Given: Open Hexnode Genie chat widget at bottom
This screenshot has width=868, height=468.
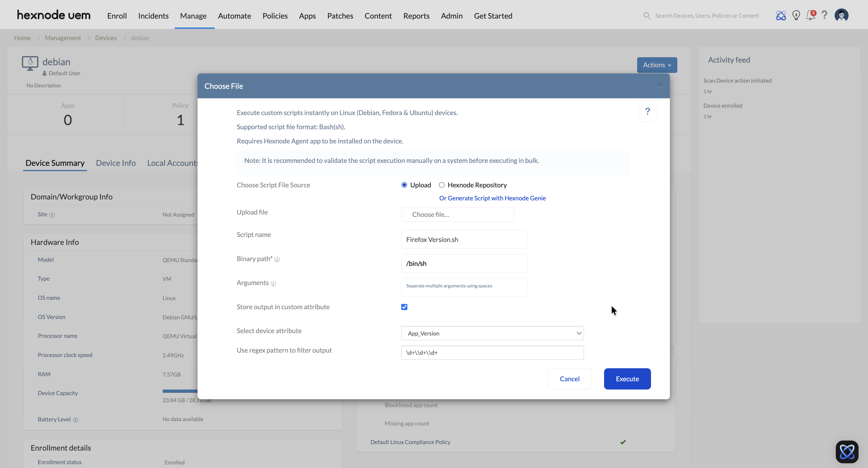Looking at the screenshot, I should pyautogui.click(x=847, y=451).
